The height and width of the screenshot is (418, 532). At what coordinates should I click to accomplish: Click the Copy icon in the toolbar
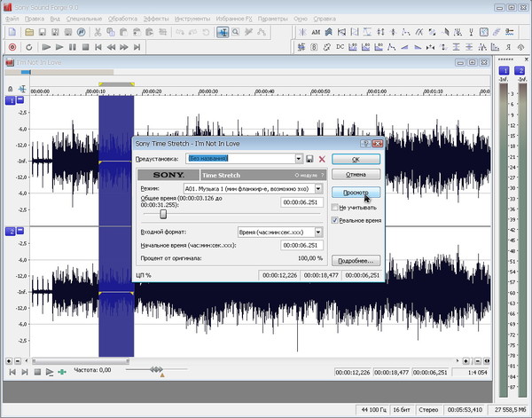pos(111,32)
